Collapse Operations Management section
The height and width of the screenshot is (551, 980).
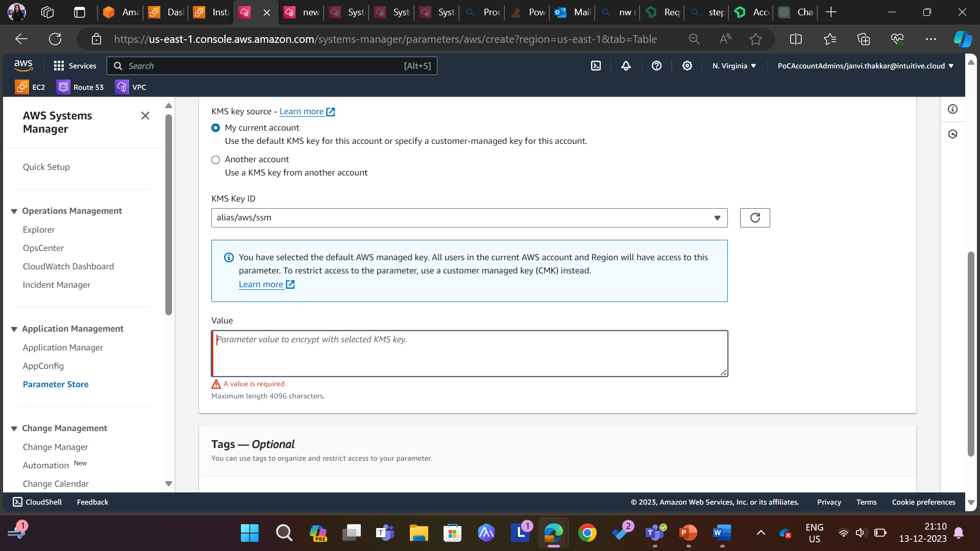point(14,211)
